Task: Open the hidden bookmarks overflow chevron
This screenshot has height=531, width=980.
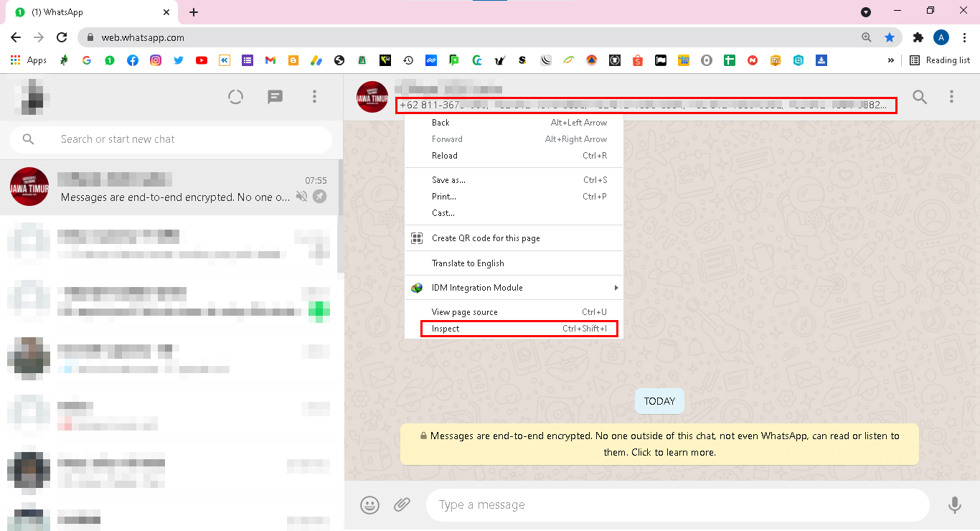Action: pyautogui.click(x=891, y=60)
